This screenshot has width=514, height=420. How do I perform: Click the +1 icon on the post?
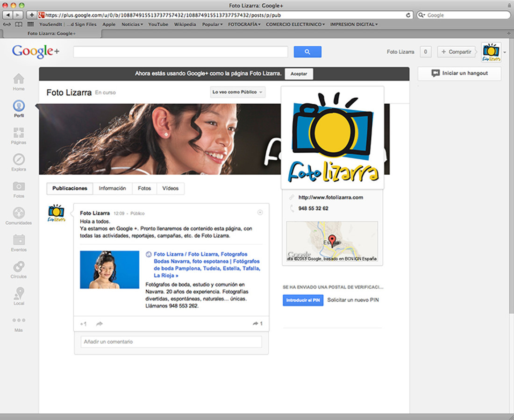point(83,324)
